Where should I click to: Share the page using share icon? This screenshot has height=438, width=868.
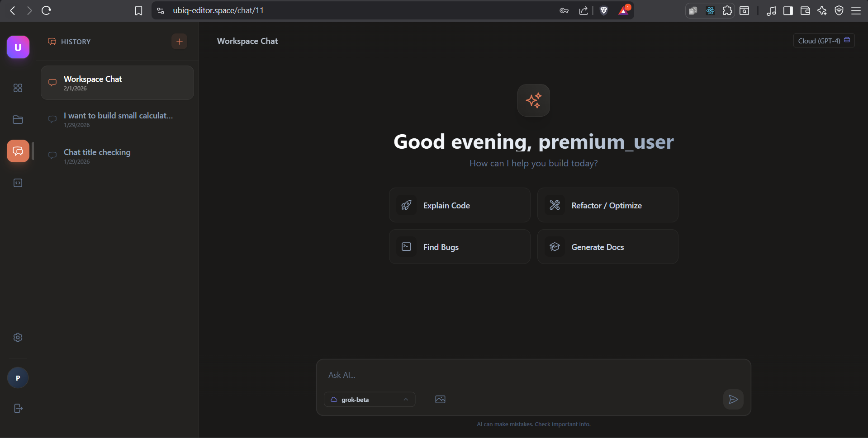tap(583, 10)
